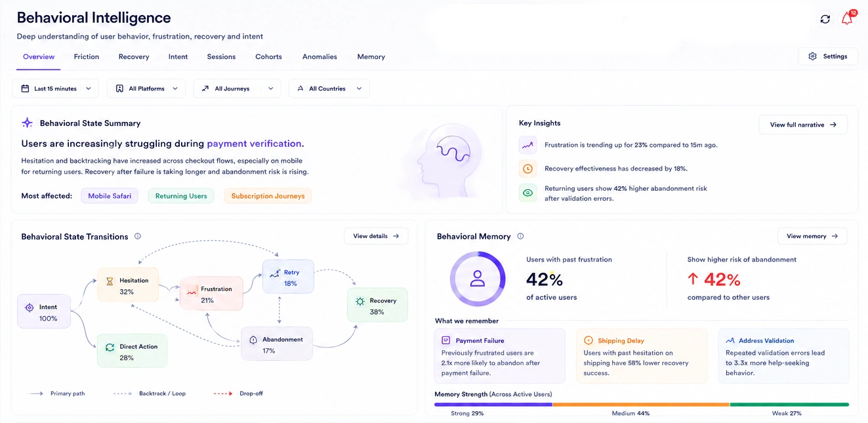Switch to the Anomalies tab

pos(320,57)
